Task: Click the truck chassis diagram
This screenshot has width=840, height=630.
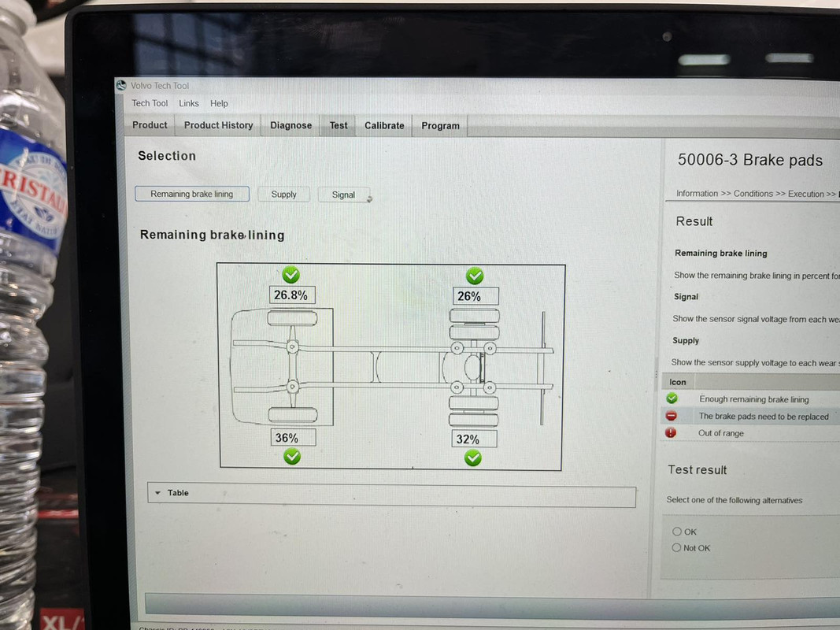Action: (391, 367)
